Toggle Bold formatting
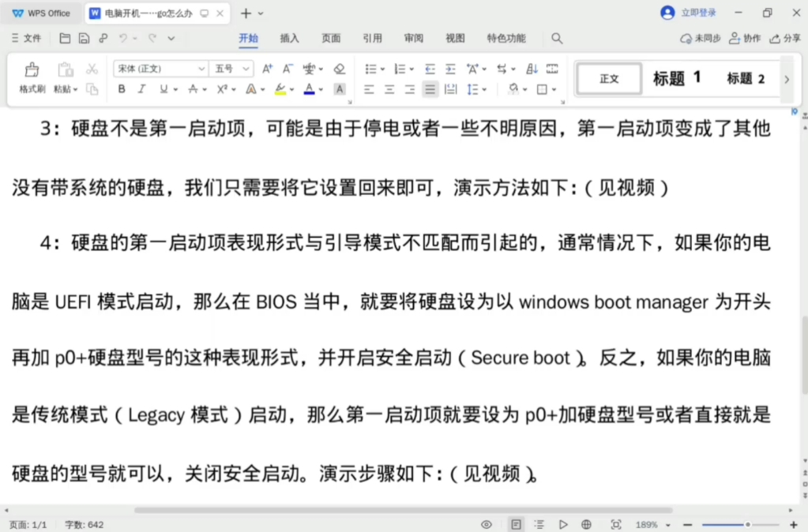 tap(122, 89)
